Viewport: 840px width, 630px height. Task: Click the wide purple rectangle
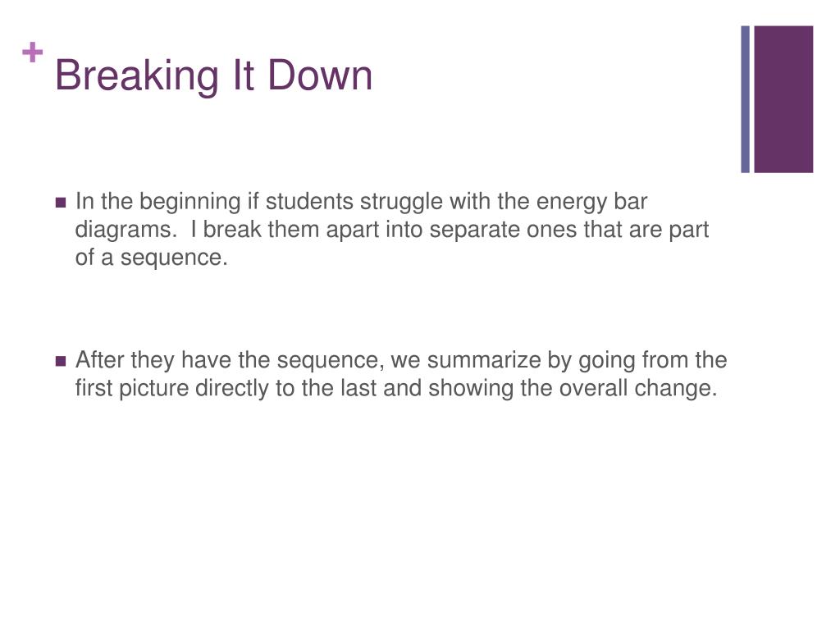point(783,99)
